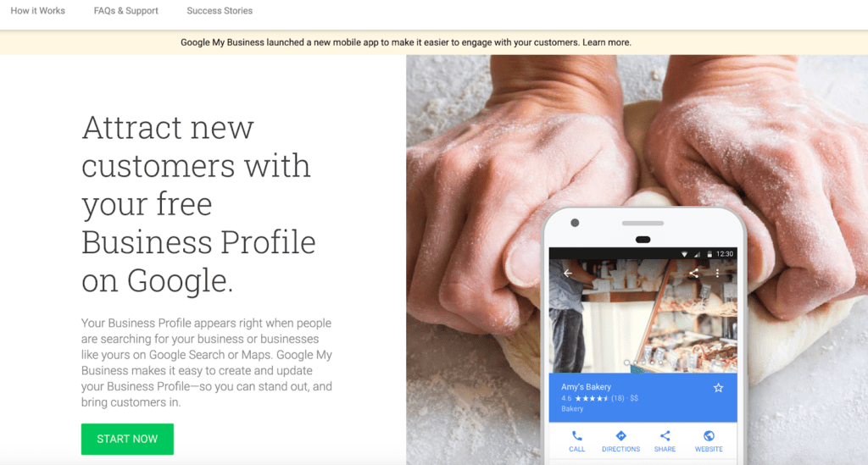
Task: Click the phone status bar showing 12:30
Action: coord(643,254)
